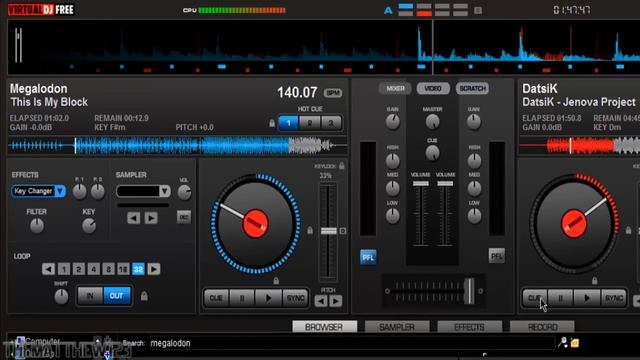
Task: Double loop with right arrow button
Action: 154,269
